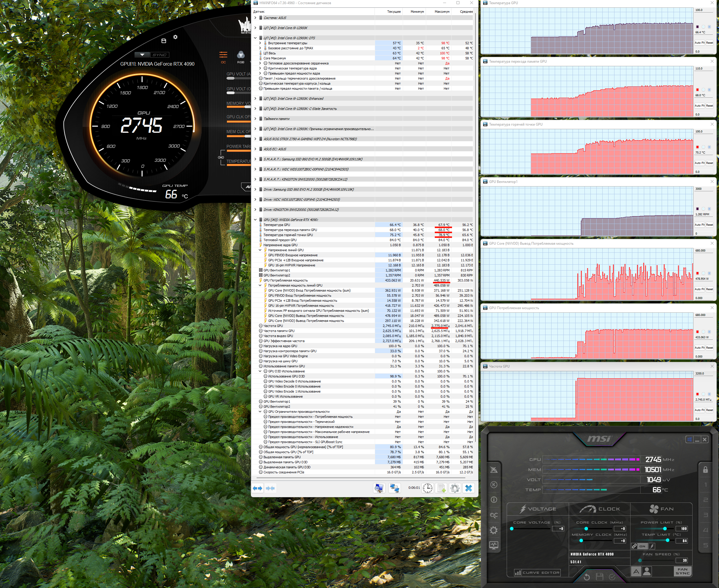Open the Afterburner OC scanner icon
Viewport: 719px width, 588px height.
(494, 515)
